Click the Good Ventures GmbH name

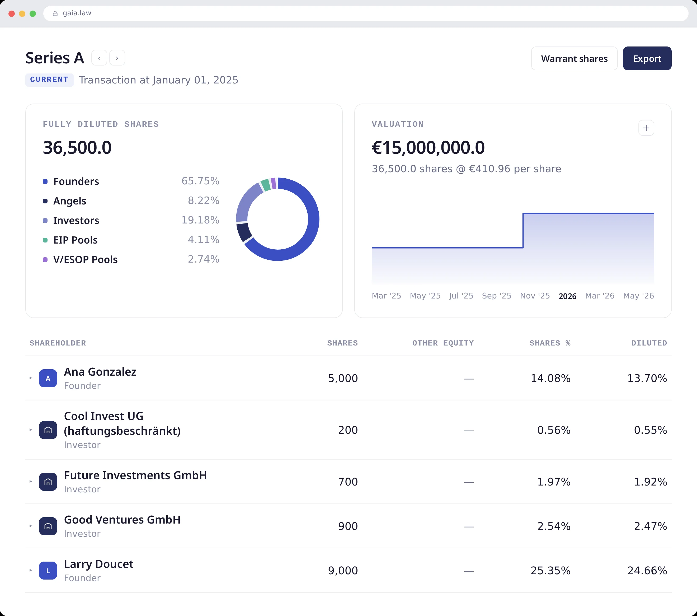(122, 520)
